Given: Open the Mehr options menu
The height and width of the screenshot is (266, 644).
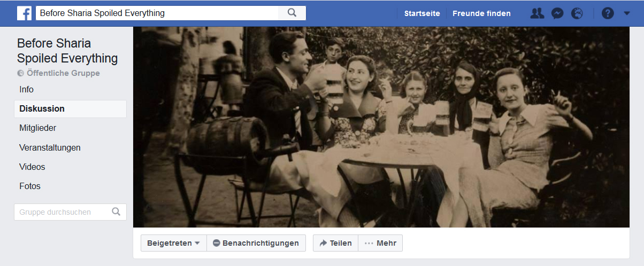Looking at the screenshot, I should (380, 243).
